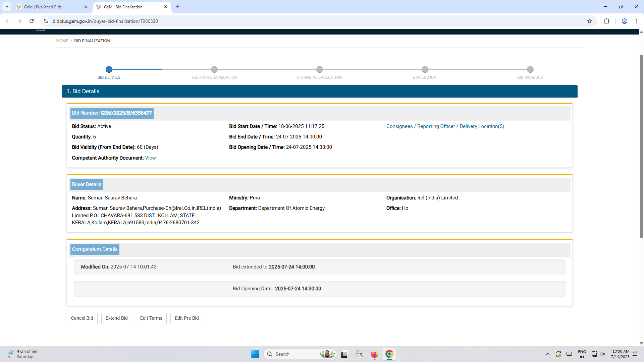Open the weather widget showing rain
This screenshot has height=362, width=644.
pyautogui.click(x=23, y=354)
